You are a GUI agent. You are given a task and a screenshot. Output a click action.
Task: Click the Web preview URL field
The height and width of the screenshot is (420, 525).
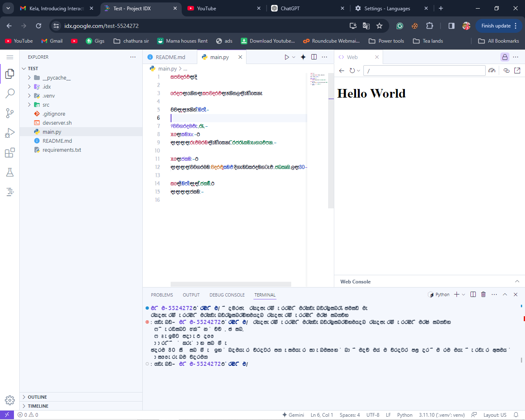click(x=425, y=71)
